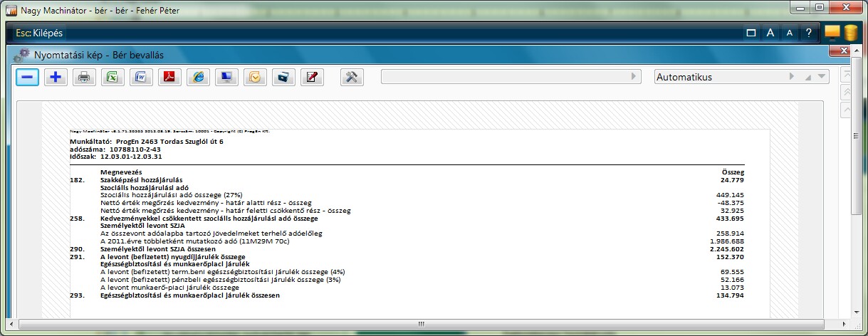Click the Megnevezés column header
Screen dimensions: 868x336
(x=121, y=172)
